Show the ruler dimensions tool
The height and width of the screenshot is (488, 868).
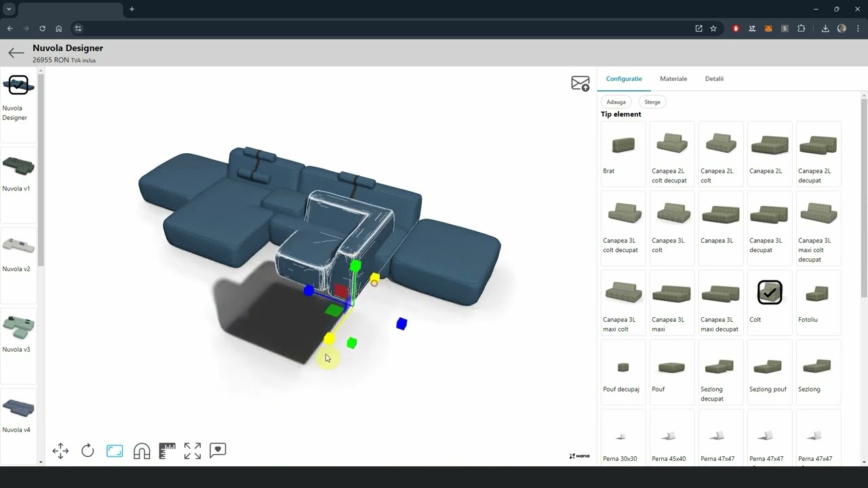(x=167, y=451)
